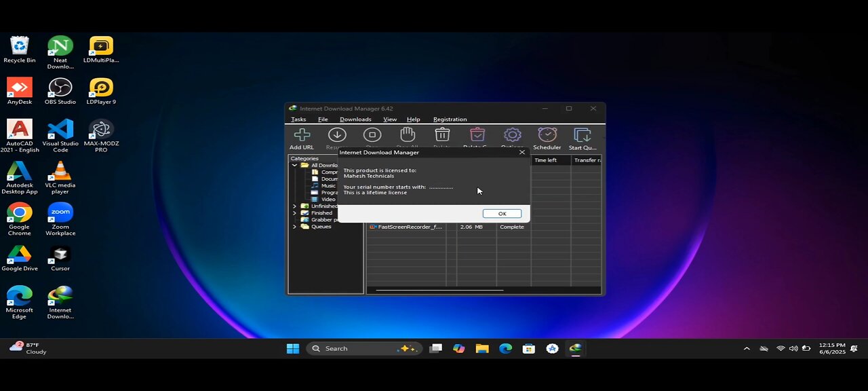Open the clock showing 12:15 PM
868x391 pixels.
[x=832, y=348]
